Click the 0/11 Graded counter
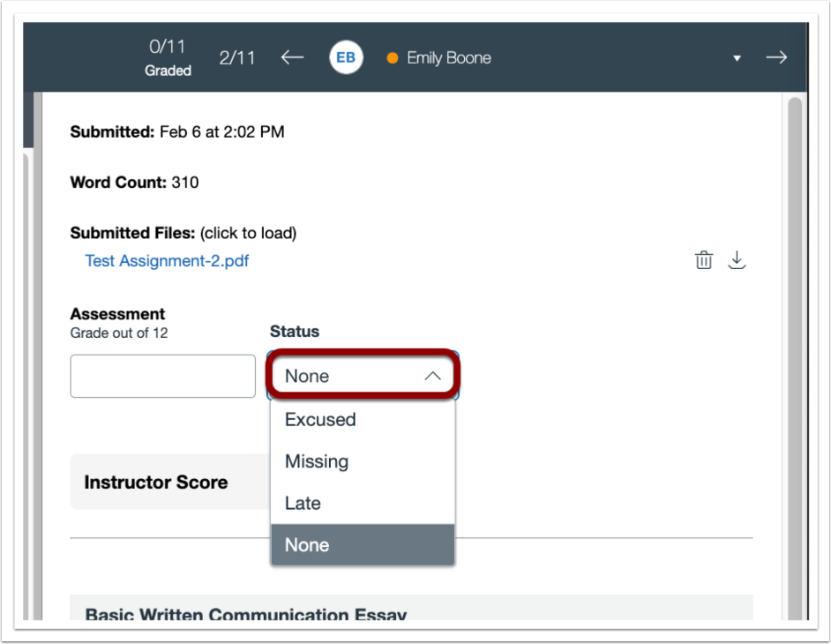 pyautogui.click(x=168, y=56)
